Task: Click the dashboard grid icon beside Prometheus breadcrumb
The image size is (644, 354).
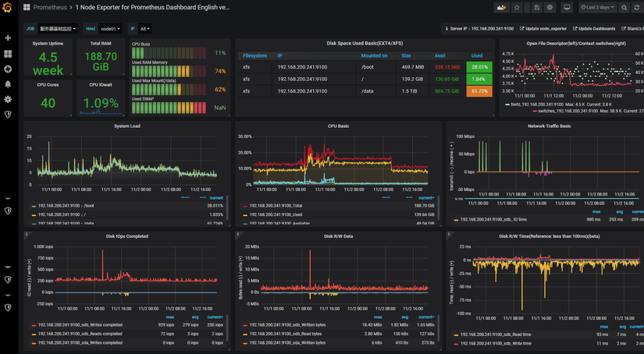Action: (x=27, y=7)
